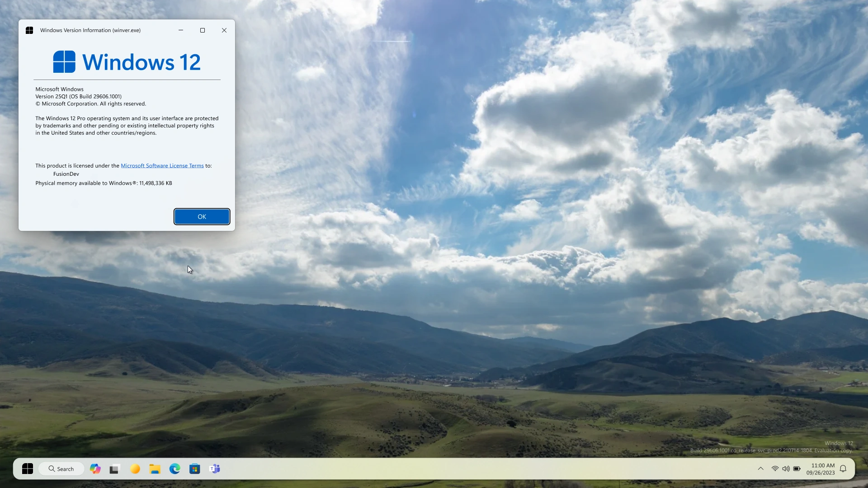
Task: Click the volume speaker icon
Action: point(786,469)
